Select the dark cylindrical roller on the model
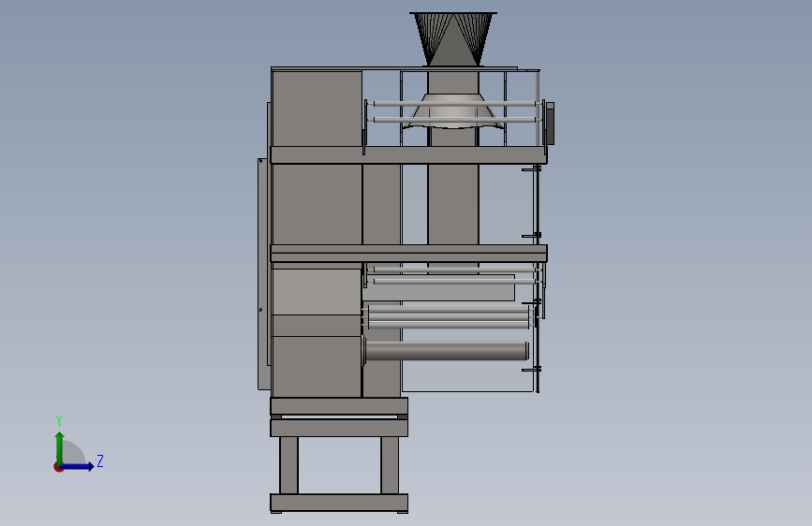The width and height of the screenshot is (812, 526). [447, 350]
